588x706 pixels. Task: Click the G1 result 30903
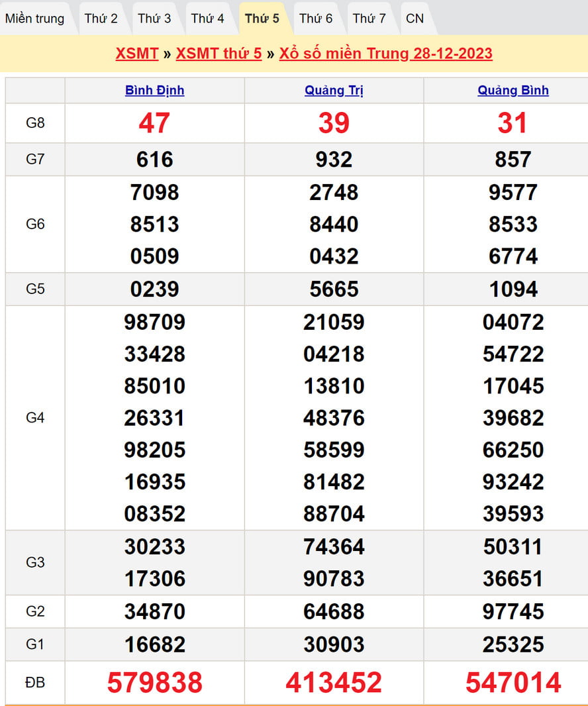pos(334,644)
